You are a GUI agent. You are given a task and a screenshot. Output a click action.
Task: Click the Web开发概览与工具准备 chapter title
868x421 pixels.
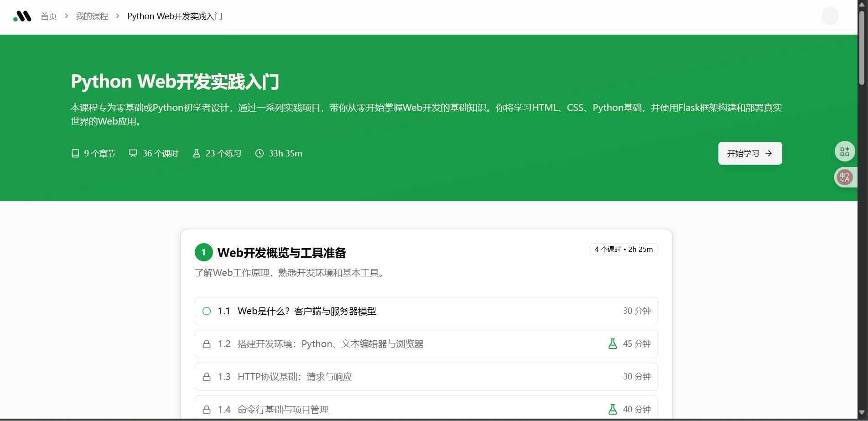tap(282, 253)
